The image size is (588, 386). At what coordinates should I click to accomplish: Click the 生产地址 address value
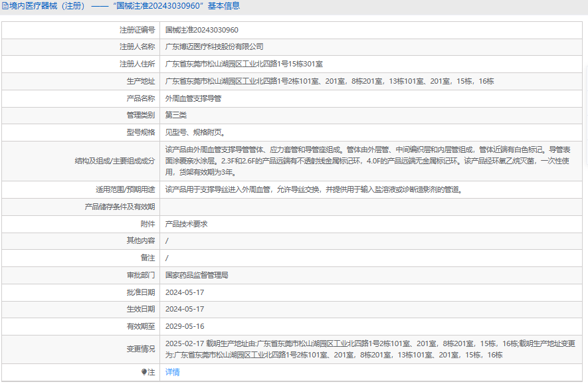tap(329, 82)
